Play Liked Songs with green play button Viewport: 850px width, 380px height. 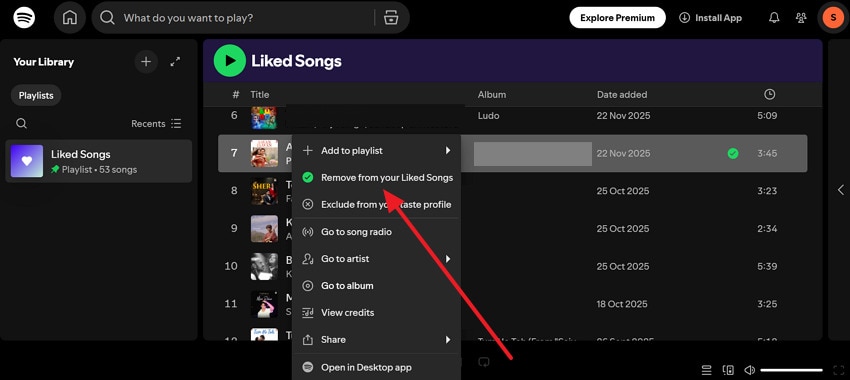pyautogui.click(x=230, y=60)
